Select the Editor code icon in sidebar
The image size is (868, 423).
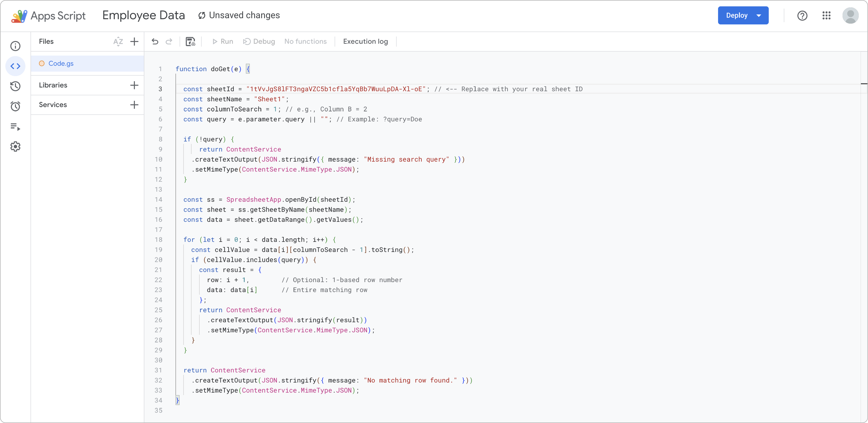pyautogui.click(x=15, y=66)
